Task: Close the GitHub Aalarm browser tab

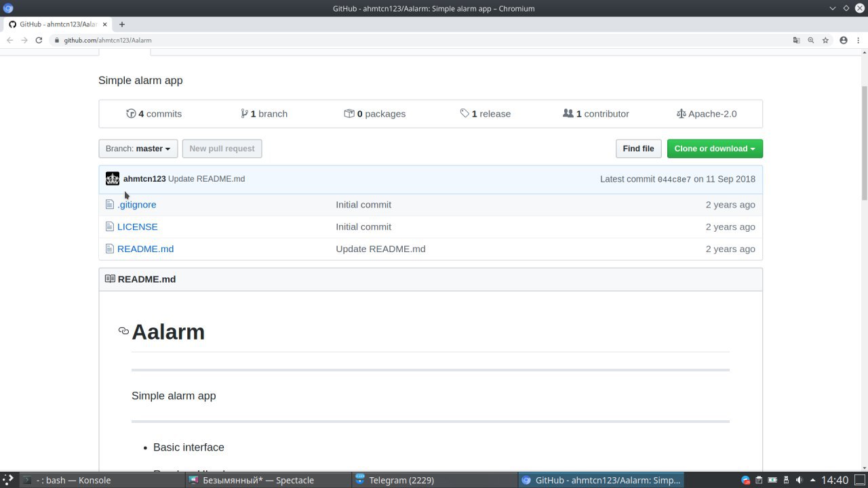Action: 104,24
